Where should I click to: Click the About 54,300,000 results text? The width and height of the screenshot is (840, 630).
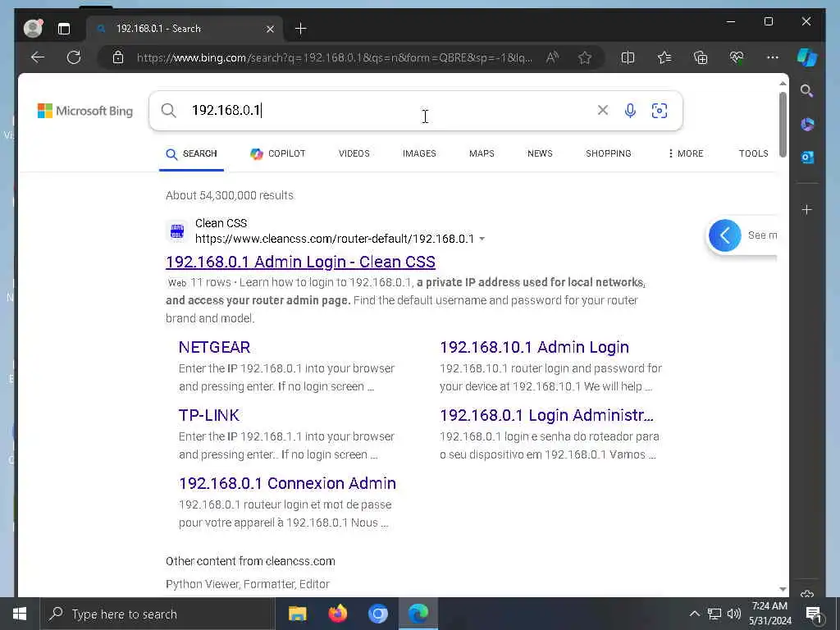pos(230,195)
